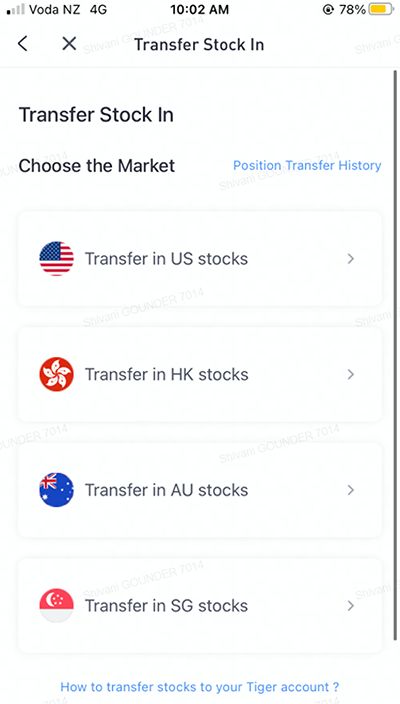This screenshot has height=704, width=400.
Task: Expand chevron for AU stocks row
Action: click(x=351, y=490)
